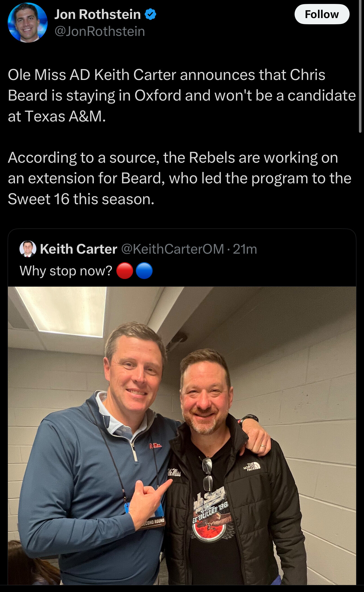Viewport: 364px width, 592px height.
Task: Click the 21m timestamp on quoted tweet
Action: click(245, 249)
